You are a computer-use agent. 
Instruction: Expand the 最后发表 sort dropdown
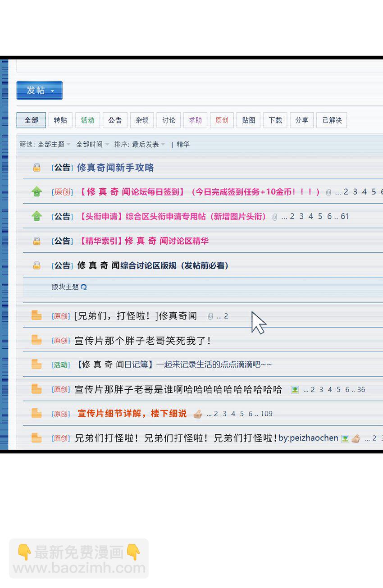coord(148,145)
